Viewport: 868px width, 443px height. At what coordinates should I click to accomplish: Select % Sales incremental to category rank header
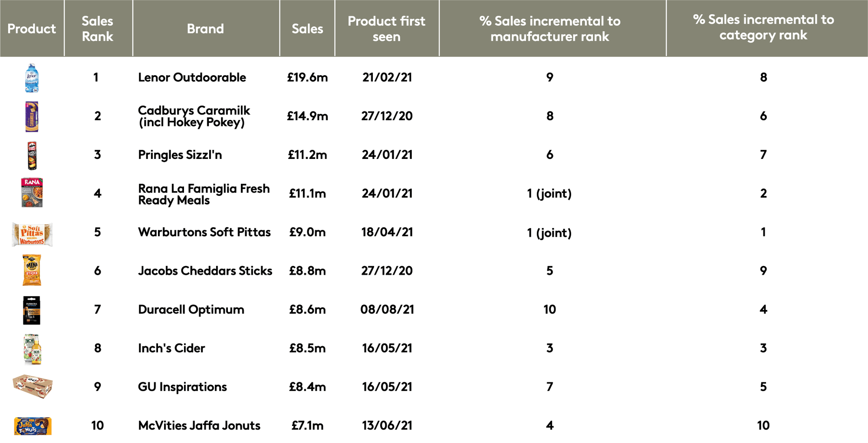point(763,27)
